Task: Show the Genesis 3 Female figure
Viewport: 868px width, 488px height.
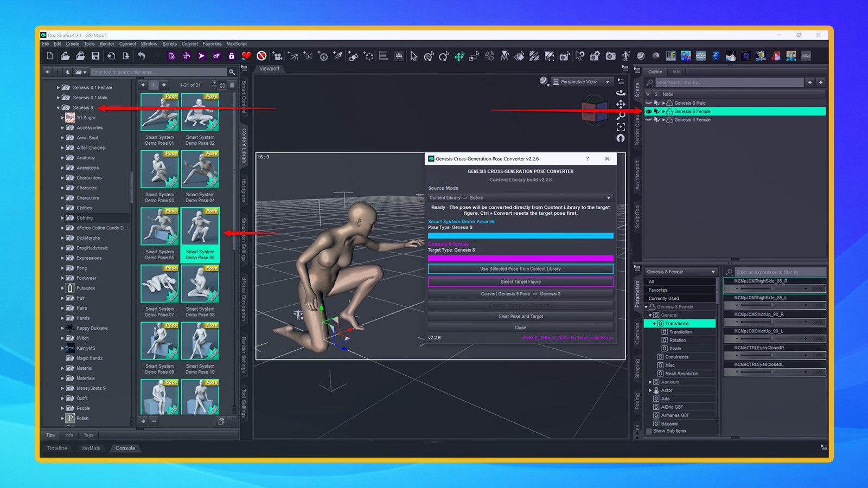Action: point(648,120)
